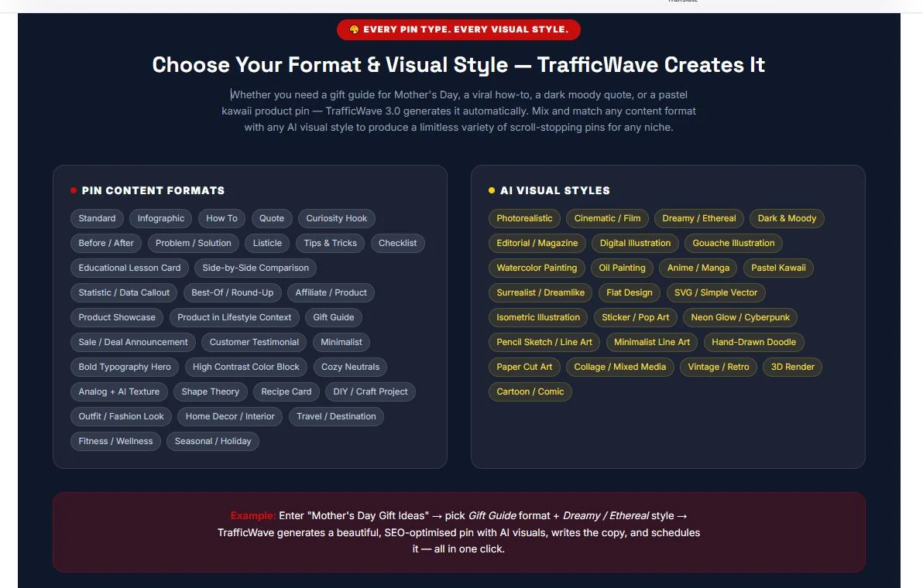This screenshot has height=588, width=923.
Task: Pick the Checklist chip
Action: (397, 243)
